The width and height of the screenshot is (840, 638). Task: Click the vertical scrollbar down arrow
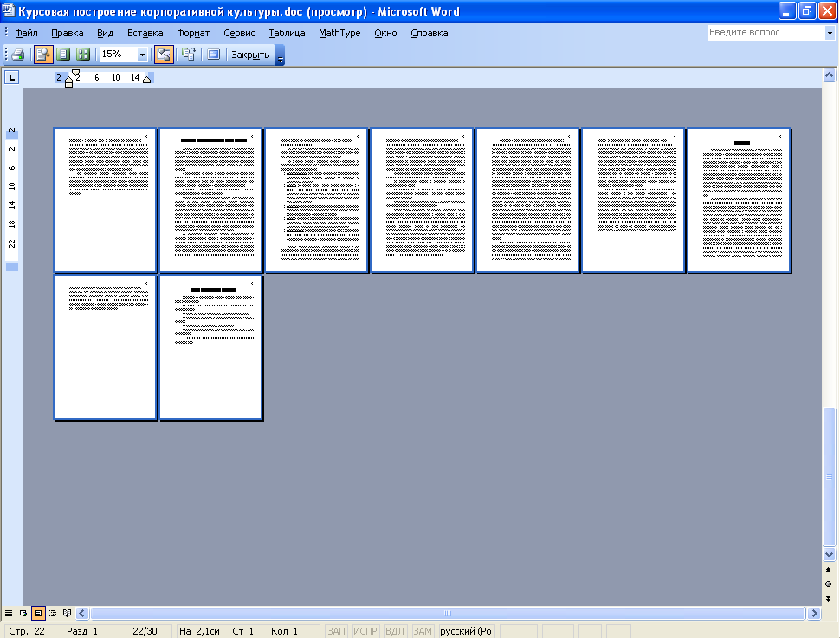point(830,554)
